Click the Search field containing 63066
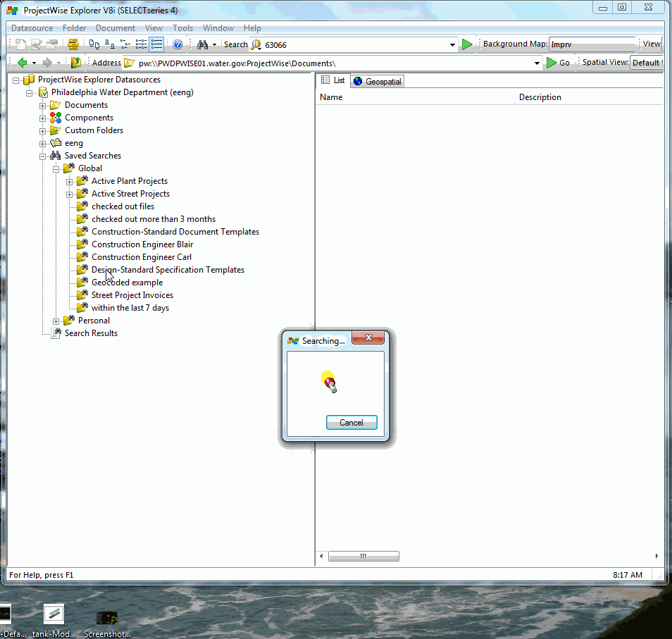 pos(355,45)
